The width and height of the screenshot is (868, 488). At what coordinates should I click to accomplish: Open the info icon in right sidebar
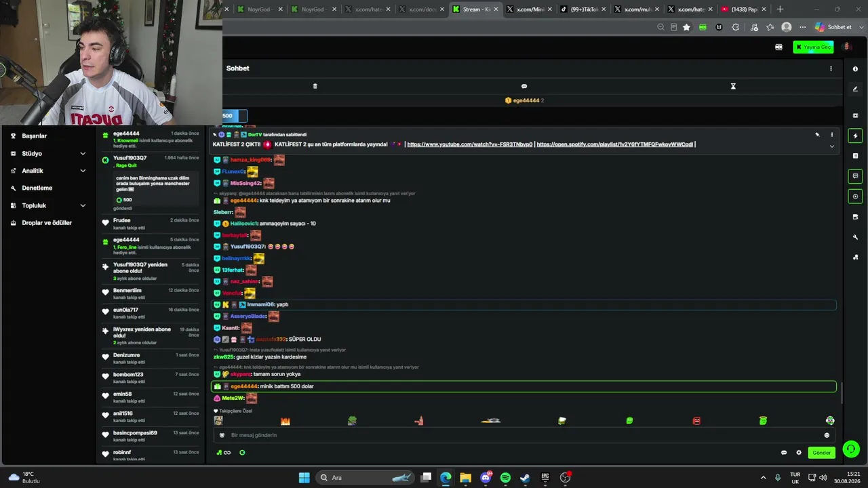pos(855,68)
